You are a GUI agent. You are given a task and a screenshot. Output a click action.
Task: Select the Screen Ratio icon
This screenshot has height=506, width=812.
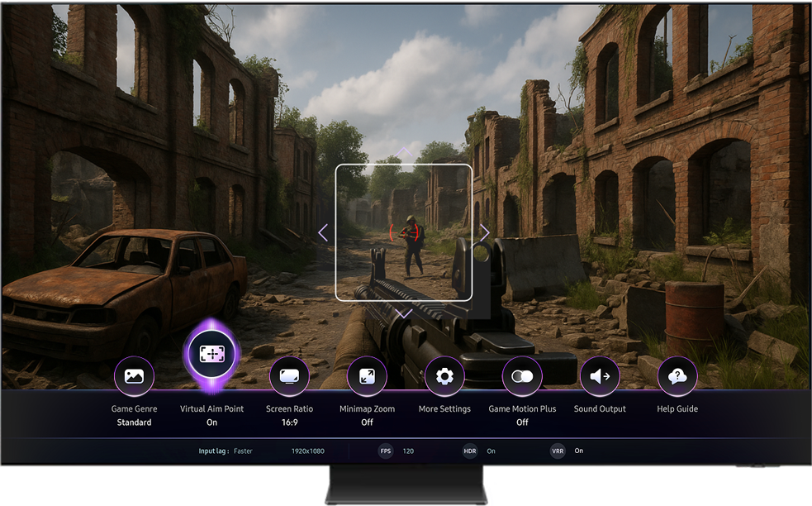289,375
